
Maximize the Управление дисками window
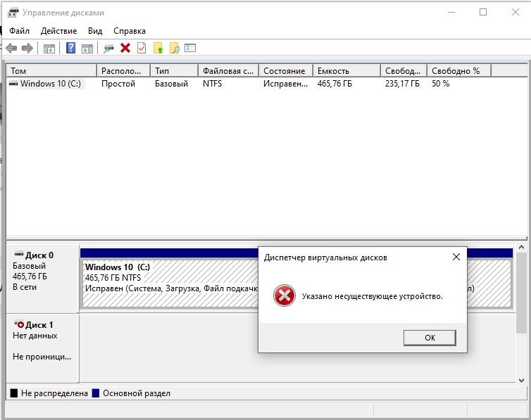pyautogui.click(x=483, y=12)
